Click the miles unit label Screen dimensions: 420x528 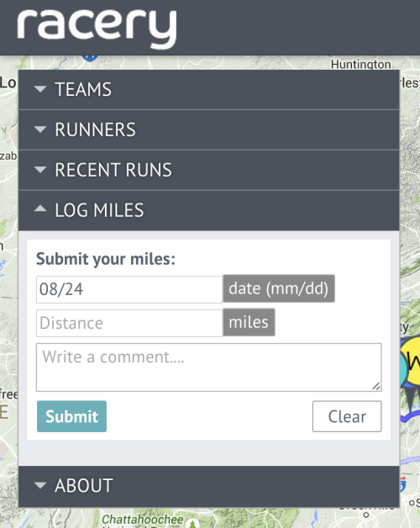(249, 322)
